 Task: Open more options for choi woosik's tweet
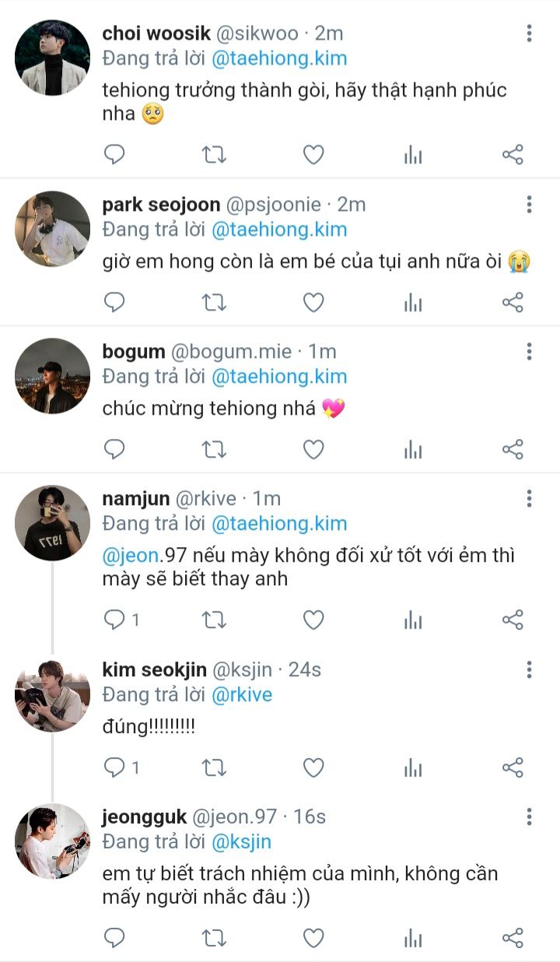(x=529, y=33)
